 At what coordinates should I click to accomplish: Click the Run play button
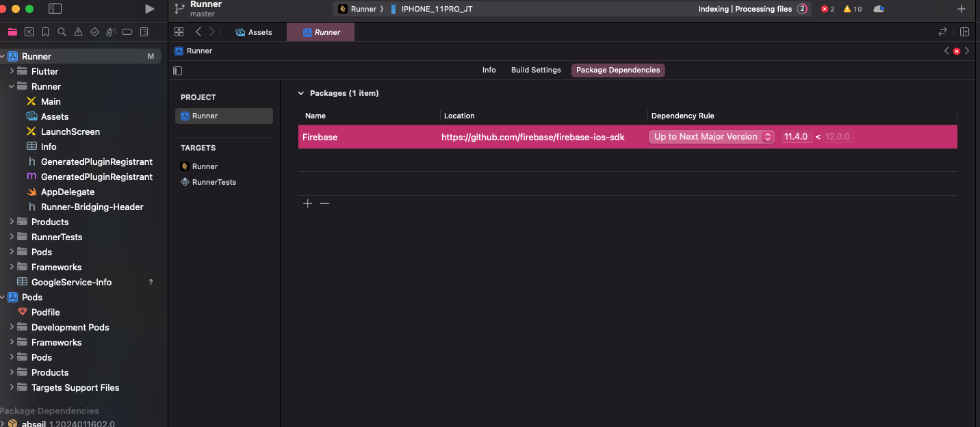point(150,9)
